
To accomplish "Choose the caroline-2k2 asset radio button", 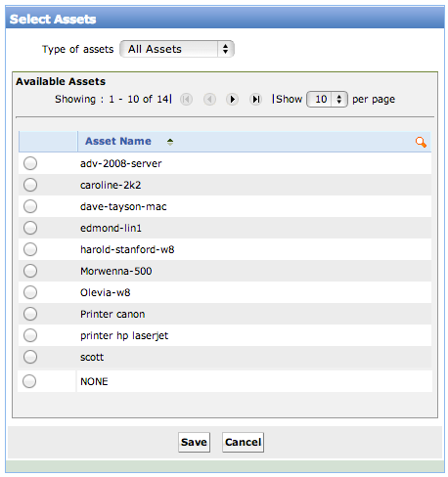I will [x=30, y=185].
